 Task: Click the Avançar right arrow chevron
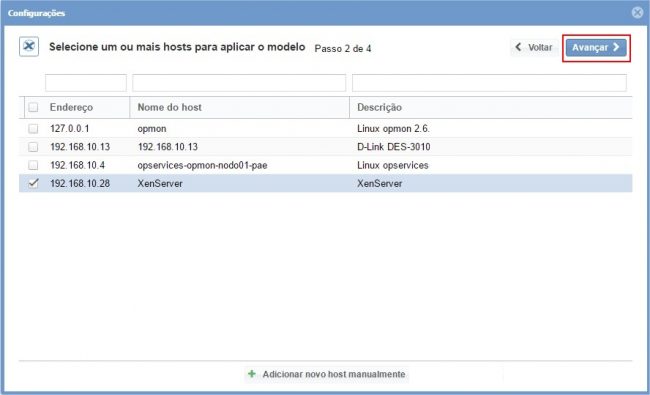pyautogui.click(x=616, y=47)
